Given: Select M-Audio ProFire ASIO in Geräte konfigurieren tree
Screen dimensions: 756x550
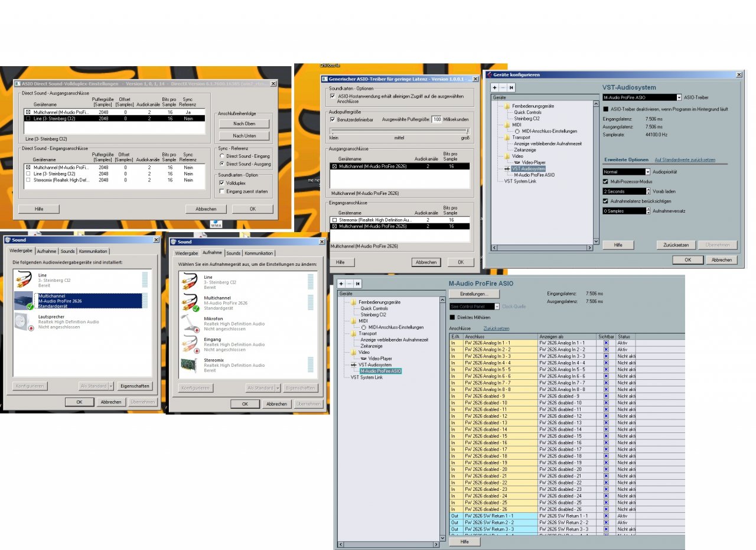Looking at the screenshot, I should 534,175.
